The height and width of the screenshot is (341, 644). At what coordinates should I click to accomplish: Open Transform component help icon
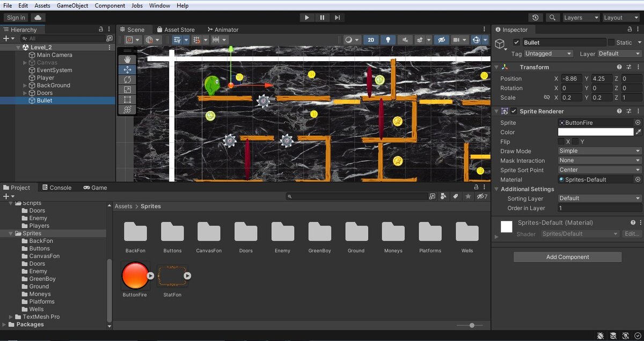(x=619, y=67)
